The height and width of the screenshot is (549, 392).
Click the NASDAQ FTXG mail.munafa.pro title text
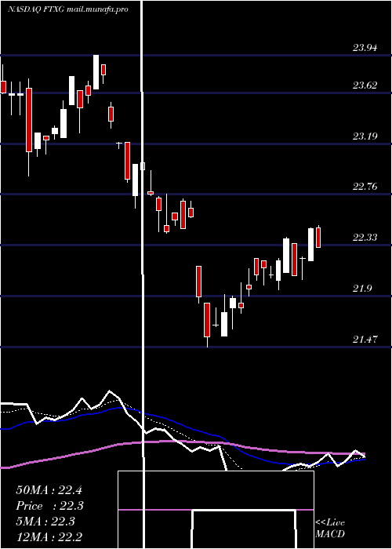pos(68,9)
